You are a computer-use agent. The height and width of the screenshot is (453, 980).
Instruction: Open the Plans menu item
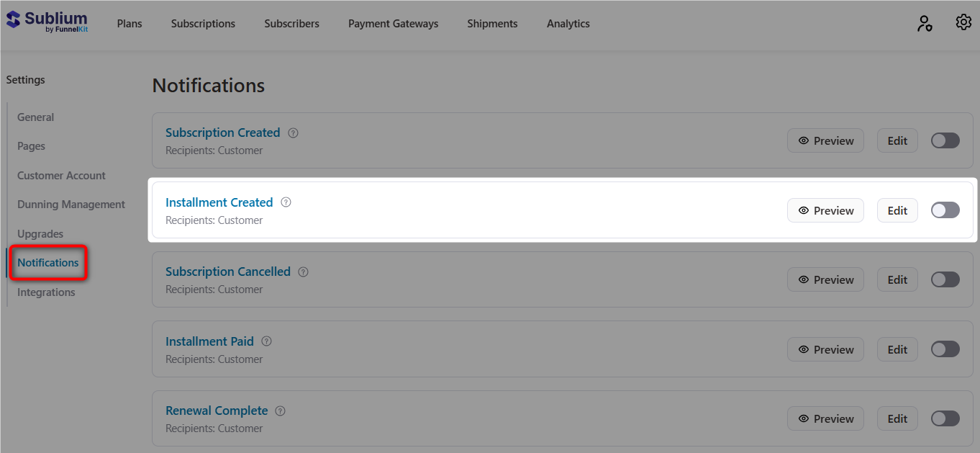pyautogui.click(x=130, y=23)
